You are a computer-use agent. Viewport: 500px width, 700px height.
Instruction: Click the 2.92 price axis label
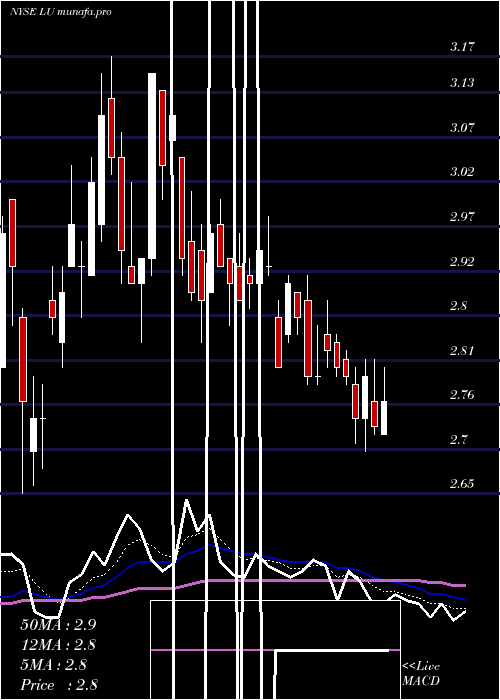click(462, 261)
